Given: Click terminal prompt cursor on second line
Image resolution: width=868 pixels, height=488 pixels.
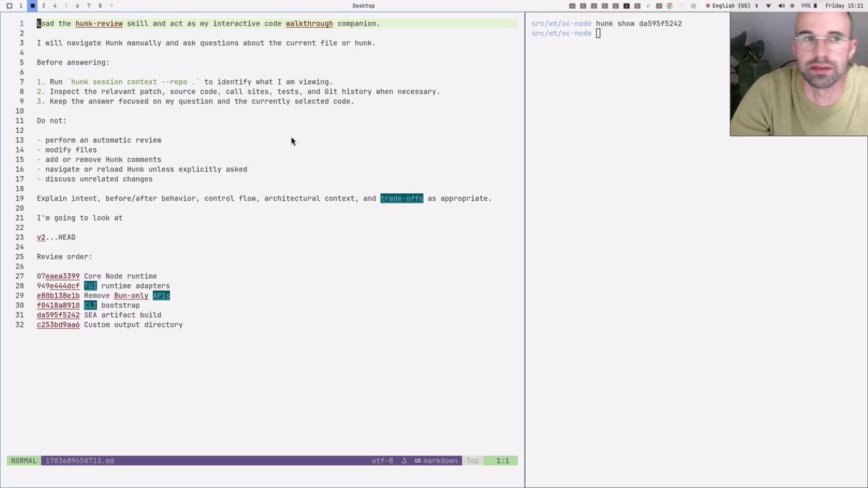Looking at the screenshot, I should tap(598, 33).
